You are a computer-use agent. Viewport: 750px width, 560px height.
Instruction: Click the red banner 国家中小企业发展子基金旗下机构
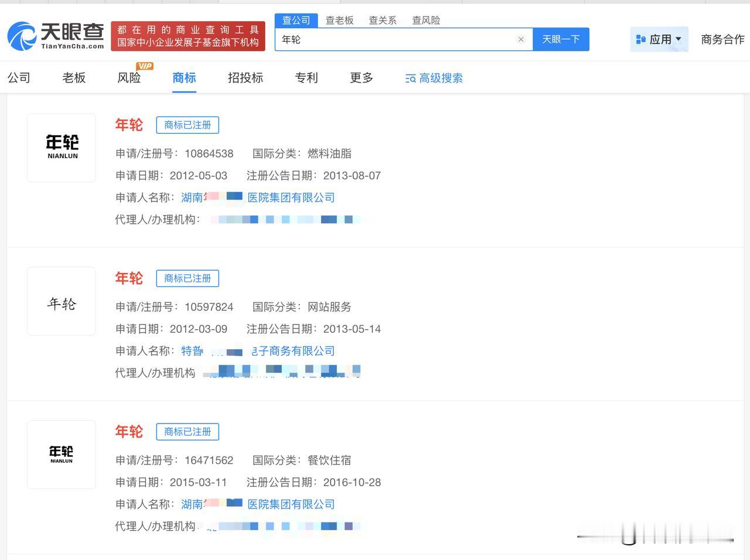click(x=188, y=36)
